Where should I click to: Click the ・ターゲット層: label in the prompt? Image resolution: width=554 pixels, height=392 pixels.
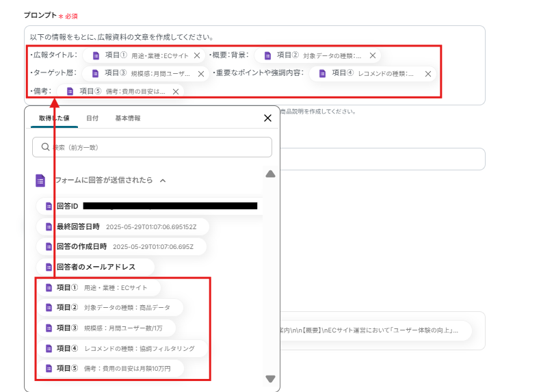point(53,73)
